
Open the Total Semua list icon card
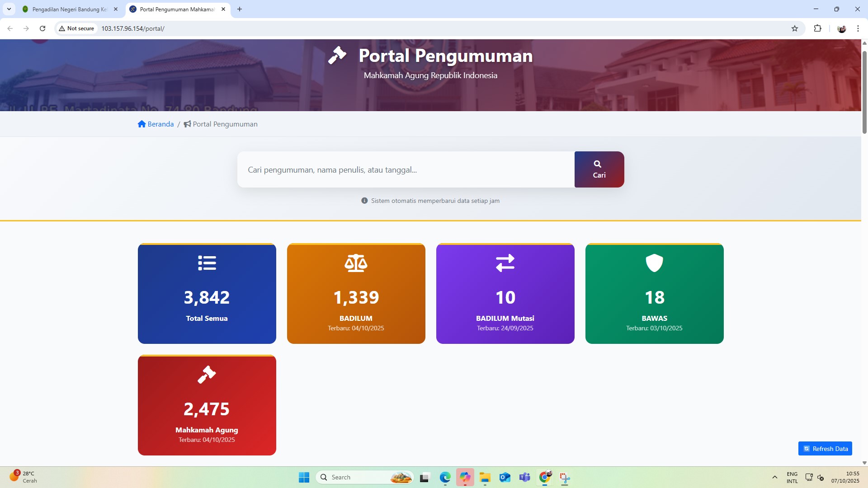(207, 294)
